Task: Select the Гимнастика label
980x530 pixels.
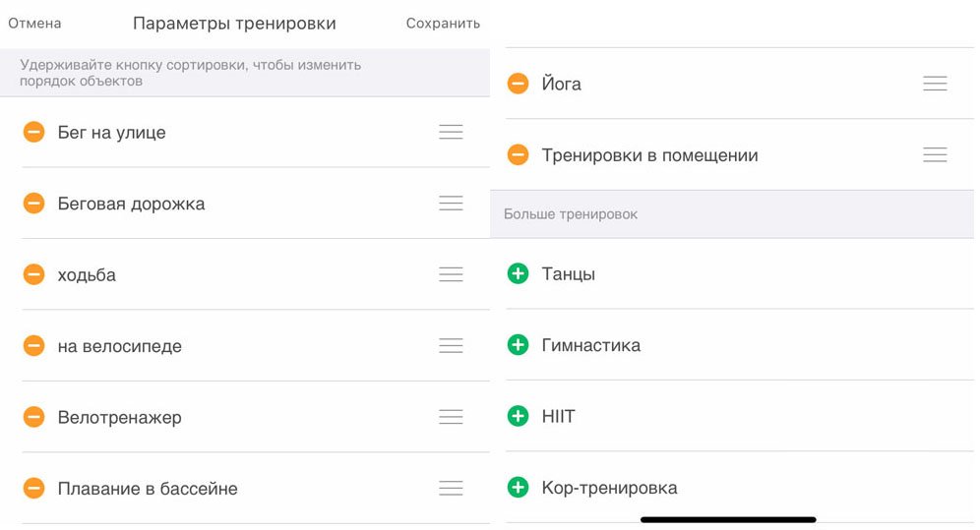Action: (x=591, y=345)
